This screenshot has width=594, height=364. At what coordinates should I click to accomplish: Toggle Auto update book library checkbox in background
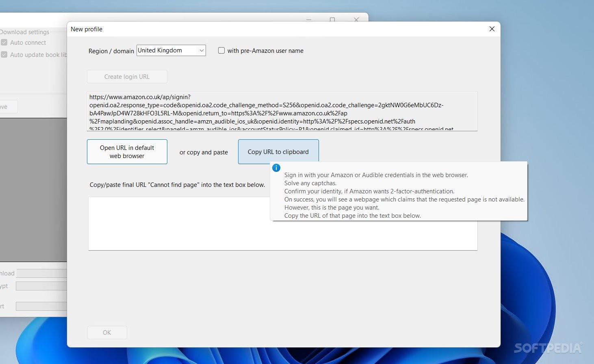pyautogui.click(x=4, y=54)
